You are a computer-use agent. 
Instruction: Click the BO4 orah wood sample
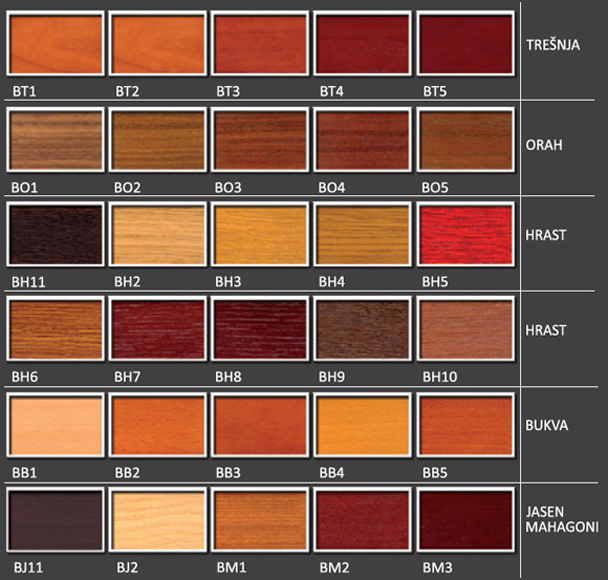362,141
